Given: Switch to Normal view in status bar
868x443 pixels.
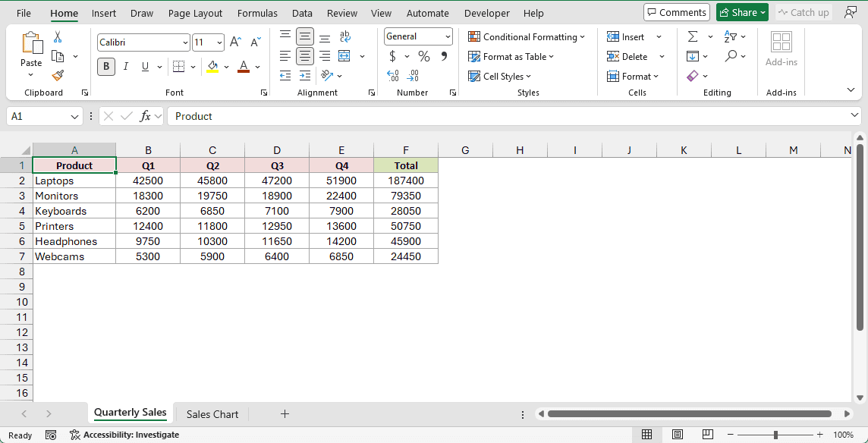Looking at the screenshot, I should coord(646,434).
